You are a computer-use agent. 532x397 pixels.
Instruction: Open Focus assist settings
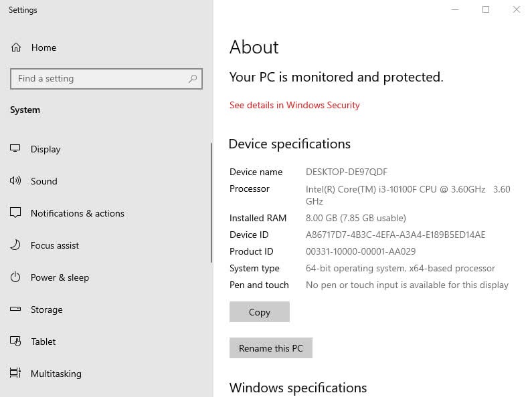point(55,245)
